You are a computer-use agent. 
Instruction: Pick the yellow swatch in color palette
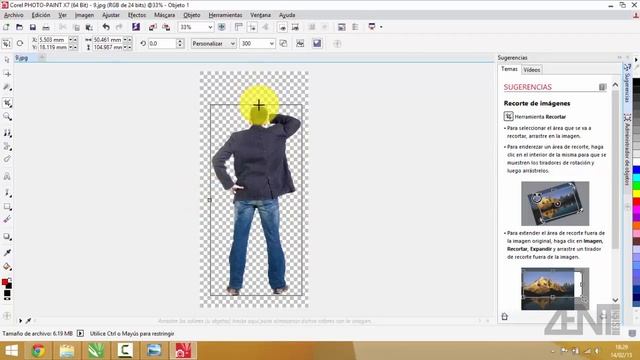click(636, 194)
